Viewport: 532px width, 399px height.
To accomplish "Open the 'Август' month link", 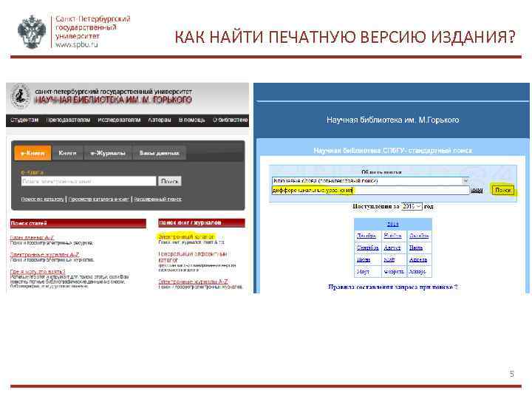I will pyautogui.click(x=392, y=248).
